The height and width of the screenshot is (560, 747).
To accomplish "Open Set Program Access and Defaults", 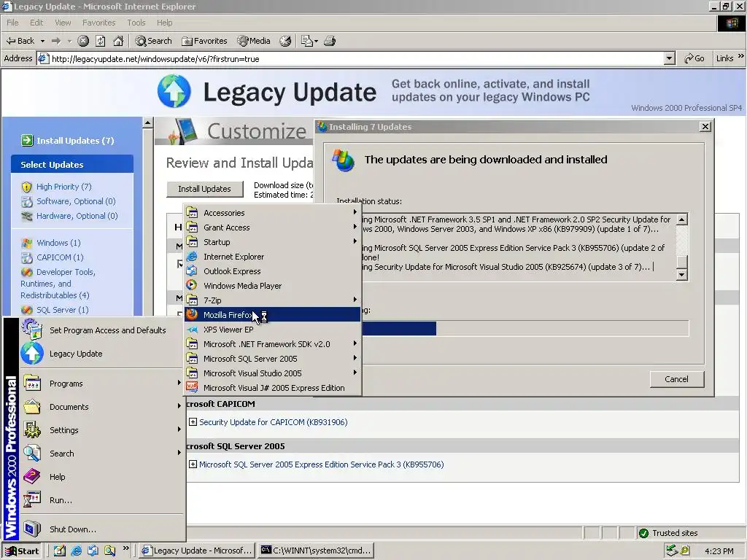I will (101, 330).
